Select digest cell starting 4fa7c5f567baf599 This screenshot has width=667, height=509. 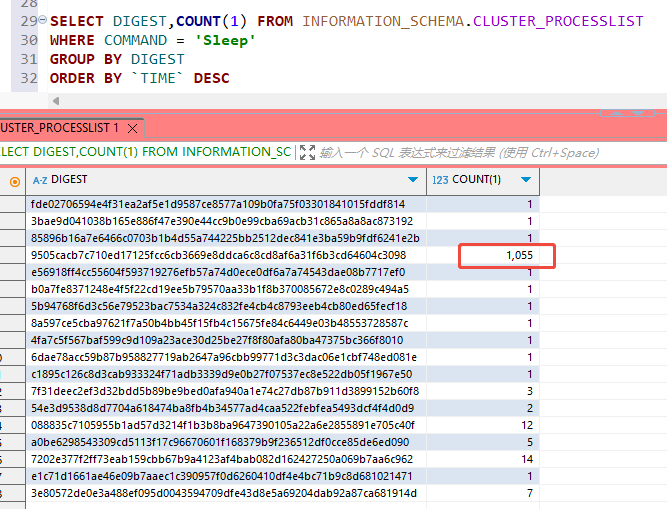coord(226,340)
